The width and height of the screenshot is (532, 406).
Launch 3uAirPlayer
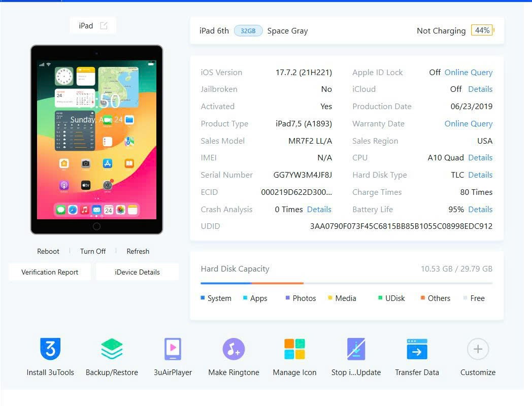point(173,349)
